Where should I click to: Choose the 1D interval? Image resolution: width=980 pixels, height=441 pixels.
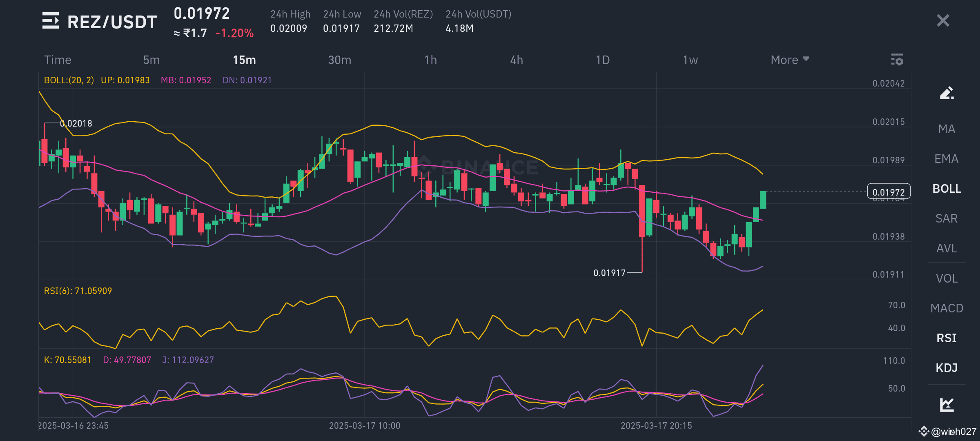click(x=603, y=60)
